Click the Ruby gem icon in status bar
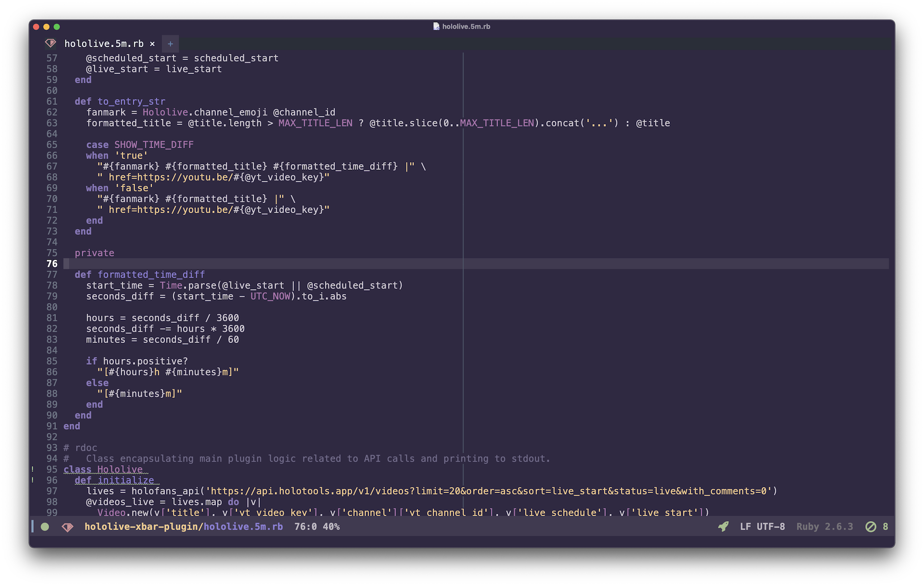924x586 pixels. pos(67,527)
